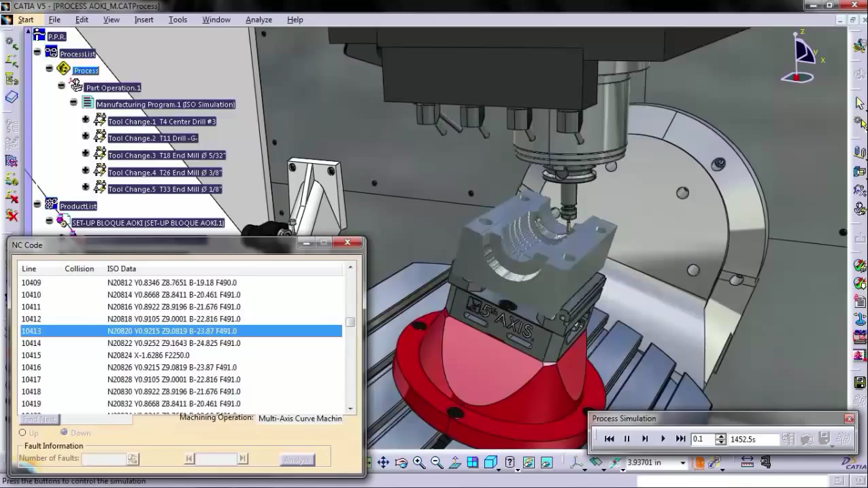Click the Find Next button in NC Code
This screenshot has width=868, height=488.
coord(40,419)
